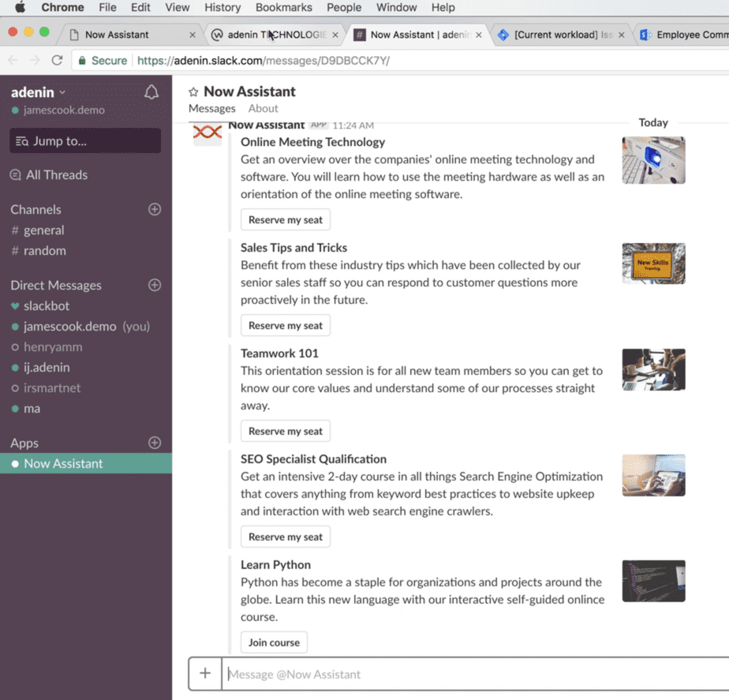Viewport: 729px width, 700px height.
Task: Join the Learn Python course
Action: click(274, 642)
